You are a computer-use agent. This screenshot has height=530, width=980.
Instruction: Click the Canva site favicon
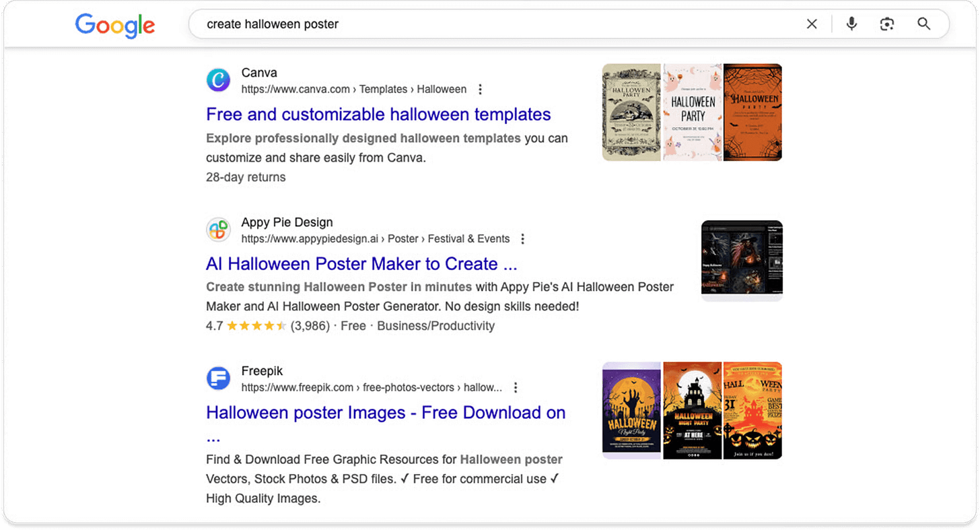coord(218,80)
